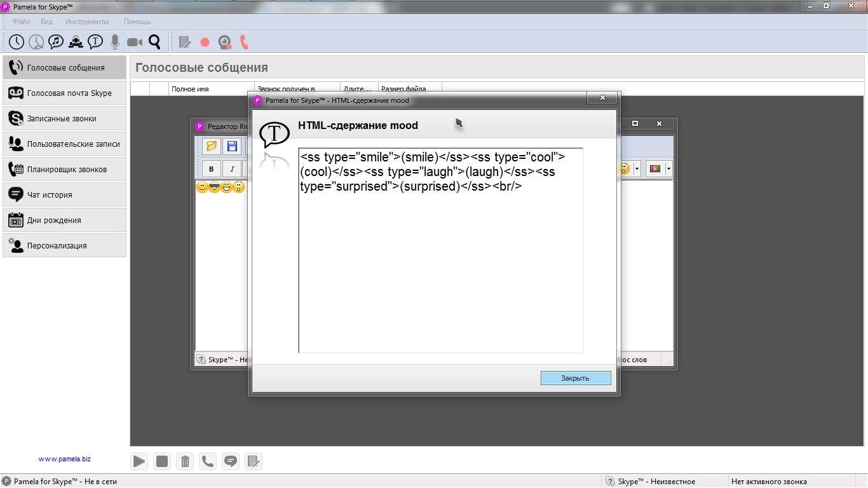The image size is (868, 488).
Task: Open Записанные звонки section
Action: [x=64, y=118]
